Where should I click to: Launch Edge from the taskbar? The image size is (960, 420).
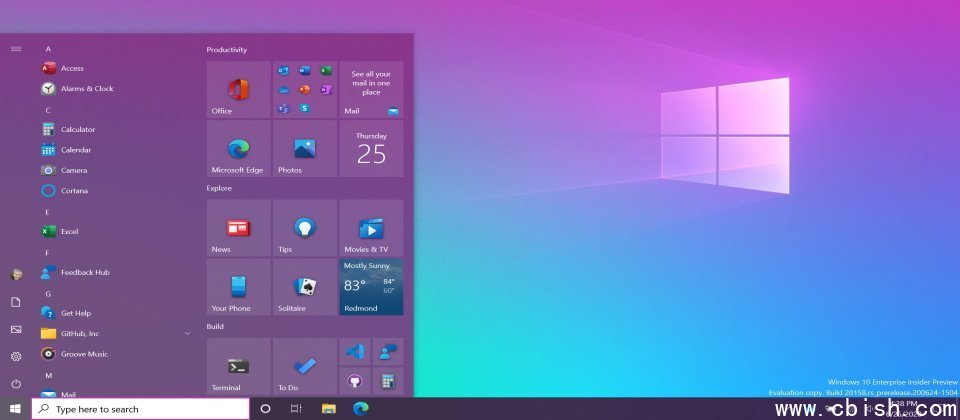click(x=361, y=408)
